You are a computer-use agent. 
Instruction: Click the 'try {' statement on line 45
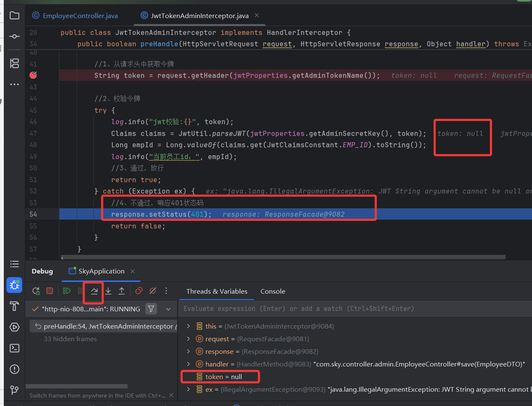tap(104, 110)
